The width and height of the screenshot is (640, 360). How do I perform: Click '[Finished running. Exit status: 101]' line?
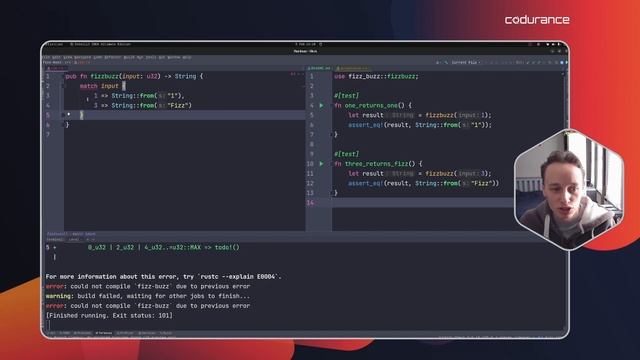[109, 316]
